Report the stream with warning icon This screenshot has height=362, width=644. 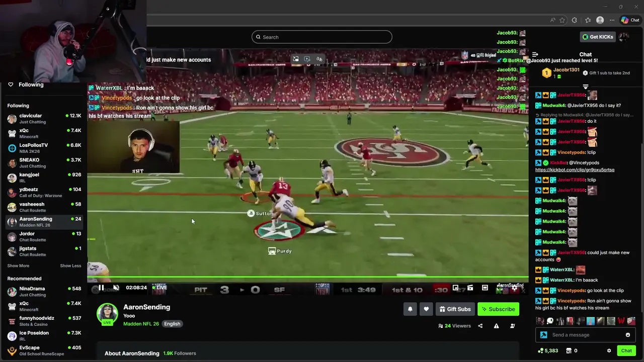click(496, 326)
